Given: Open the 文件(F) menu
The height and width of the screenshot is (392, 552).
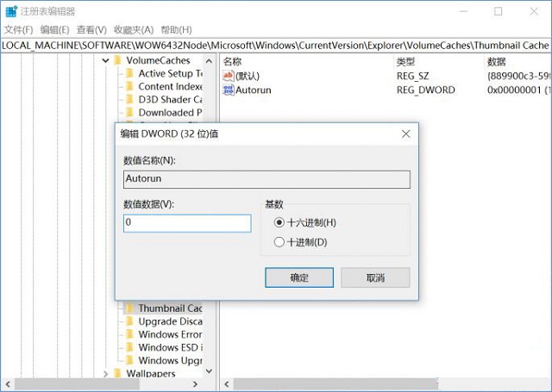Looking at the screenshot, I should 19,30.
